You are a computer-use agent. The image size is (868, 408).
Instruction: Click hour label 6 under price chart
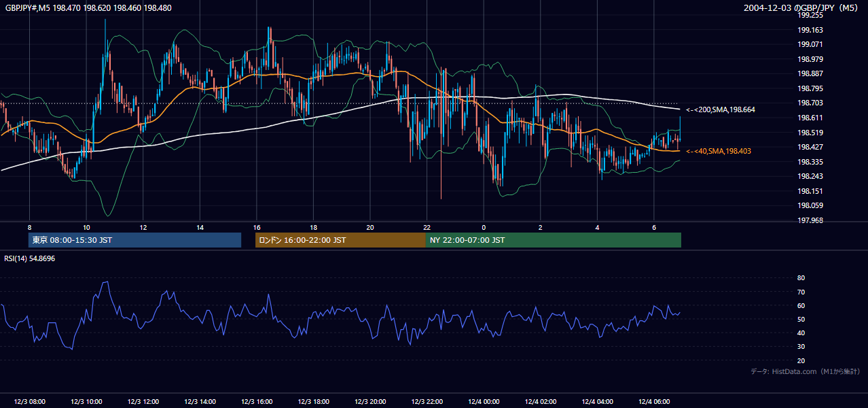654,227
